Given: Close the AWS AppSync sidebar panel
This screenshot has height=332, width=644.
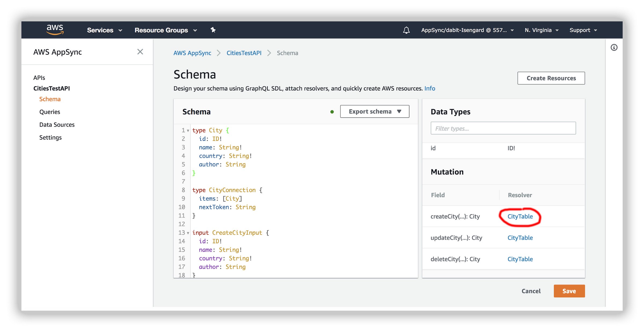Looking at the screenshot, I should tap(140, 52).
